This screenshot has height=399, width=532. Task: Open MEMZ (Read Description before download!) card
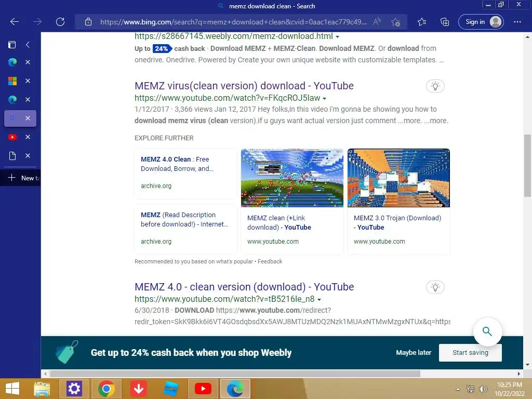pos(185,229)
